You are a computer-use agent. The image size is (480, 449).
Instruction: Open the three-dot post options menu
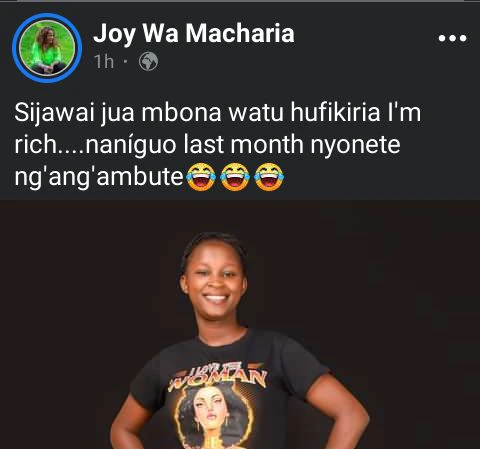click(x=452, y=38)
